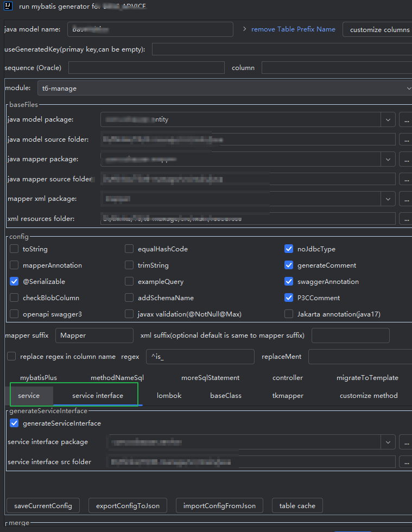Expand the module t6-manage dropdown
The height and width of the screenshot is (532, 412).
(408, 88)
